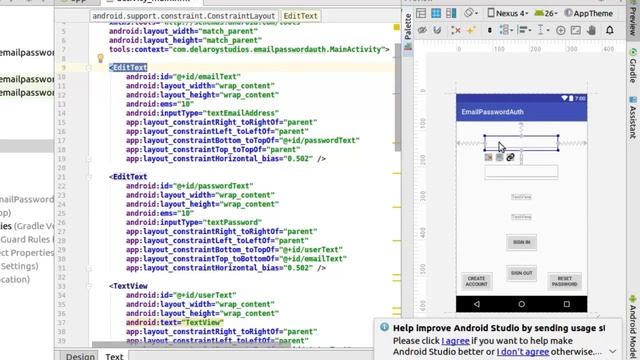640x360 pixels.
Task: Select the Design surface view icon
Action: 421,13
